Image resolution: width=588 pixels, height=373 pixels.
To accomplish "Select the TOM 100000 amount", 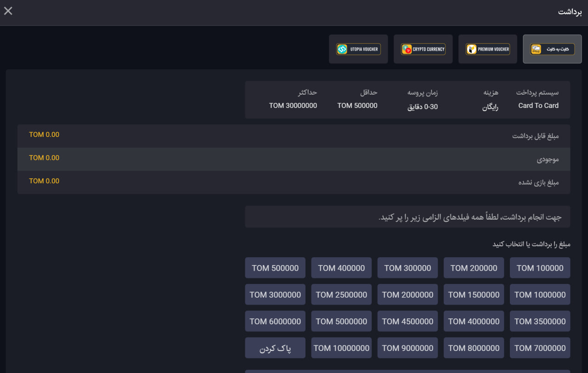I will point(540,268).
